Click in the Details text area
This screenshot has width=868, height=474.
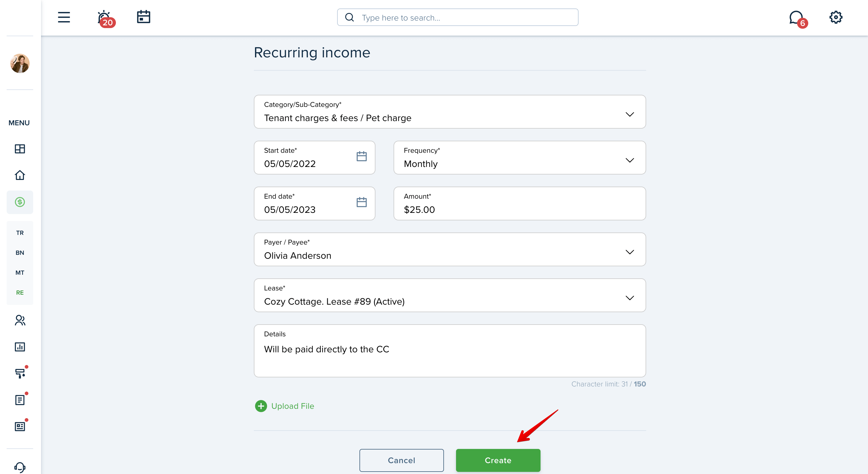click(x=449, y=351)
